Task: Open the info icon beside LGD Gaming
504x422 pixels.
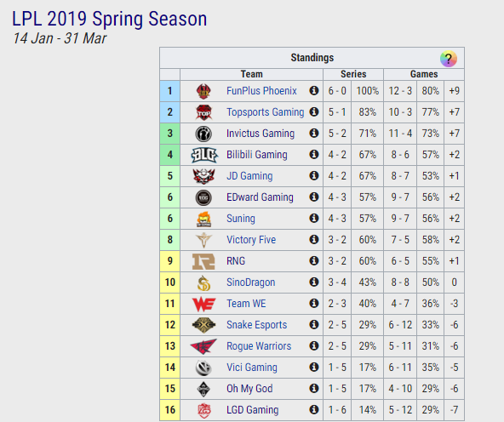Action: pyautogui.click(x=313, y=409)
